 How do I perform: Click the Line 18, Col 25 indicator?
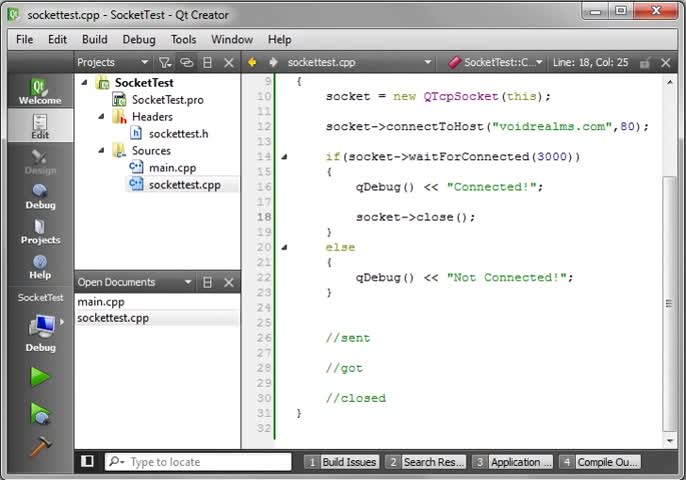tap(590, 63)
